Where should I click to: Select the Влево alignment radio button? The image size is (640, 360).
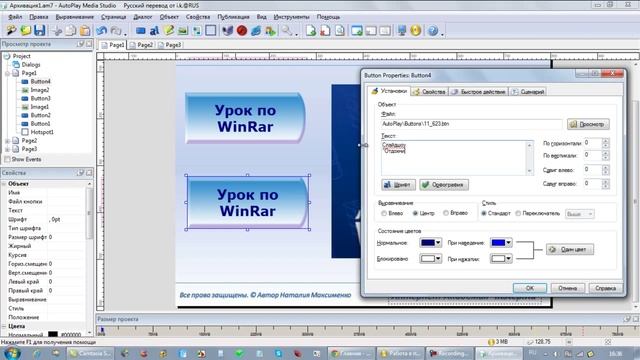tap(384, 213)
